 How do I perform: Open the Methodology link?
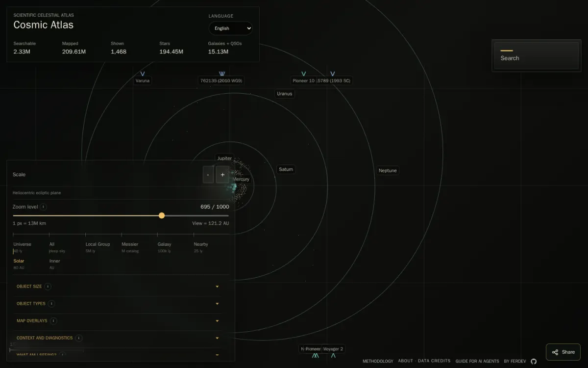coord(378,361)
